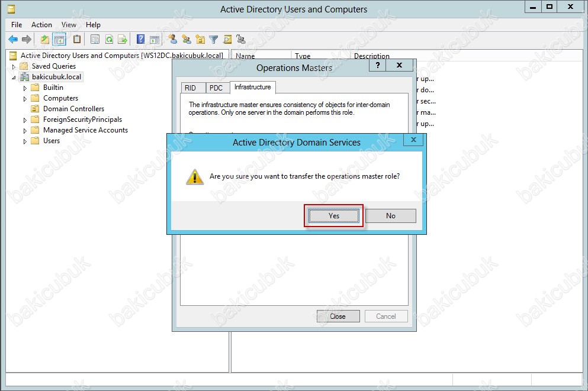
Task: Create a new user with the toolbar icon
Action: (172, 39)
